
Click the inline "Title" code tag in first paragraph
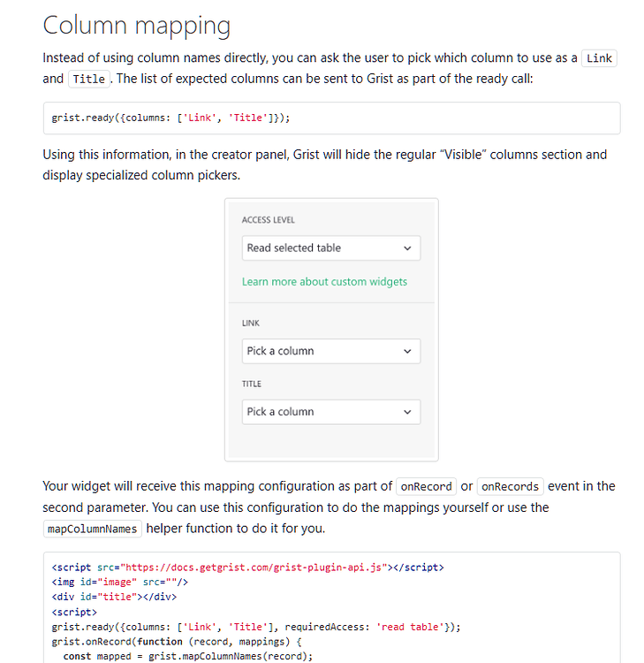pyautogui.click(x=89, y=79)
